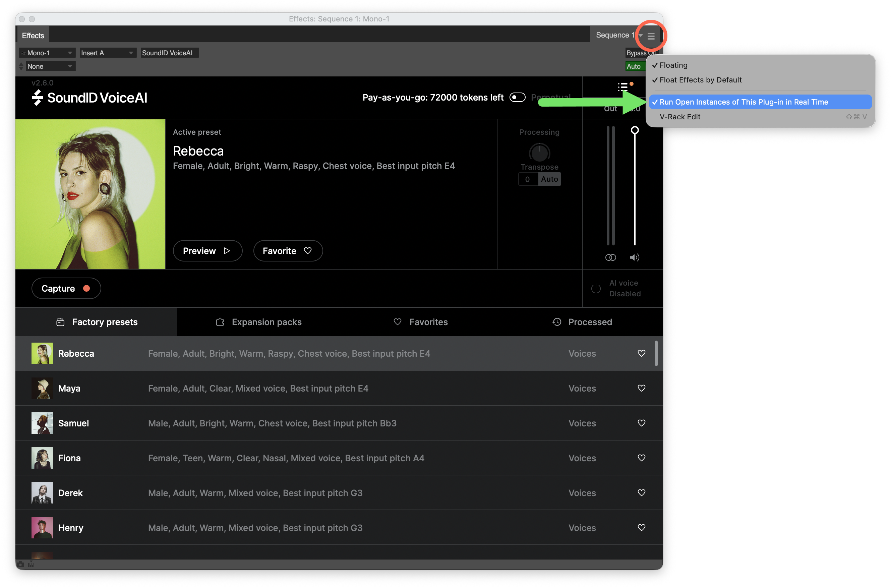Click the SoundID VoiceAI logo
This screenshot has width=891, height=588.
pos(89,98)
